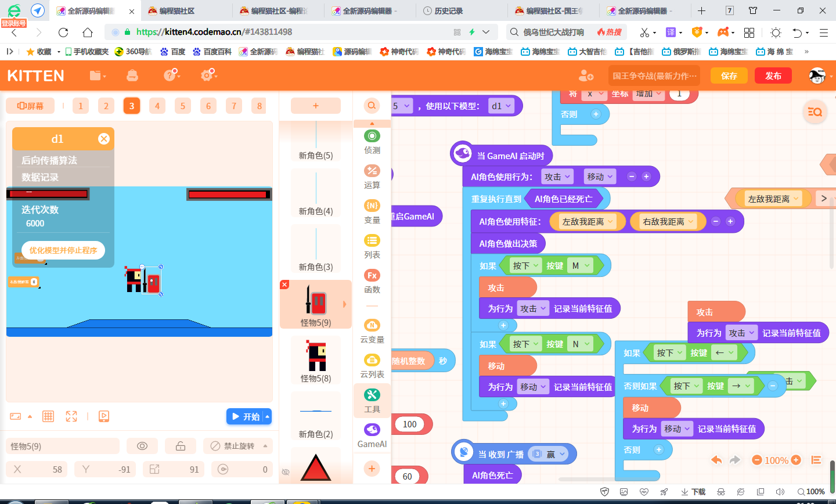Toggle the sprite lock button
This screenshot has width=836, height=504.
[181, 446]
